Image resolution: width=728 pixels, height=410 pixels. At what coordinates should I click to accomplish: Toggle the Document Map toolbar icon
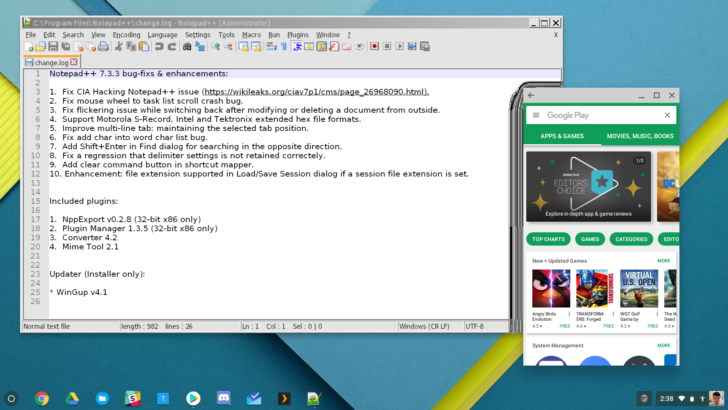click(322, 46)
